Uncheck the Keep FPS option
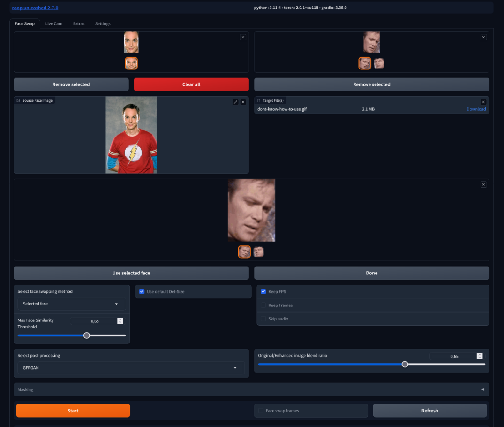The image size is (504, 427). pos(263,291)
